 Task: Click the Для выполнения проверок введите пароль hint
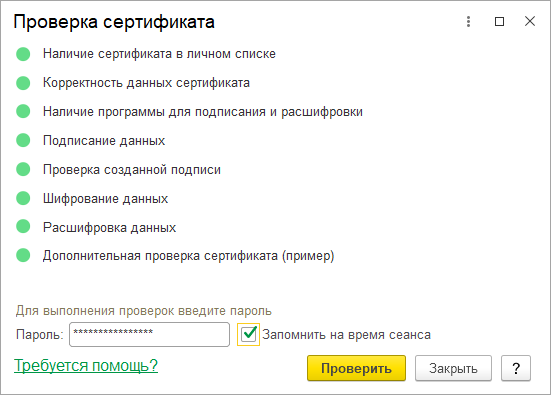pos(144,311)
